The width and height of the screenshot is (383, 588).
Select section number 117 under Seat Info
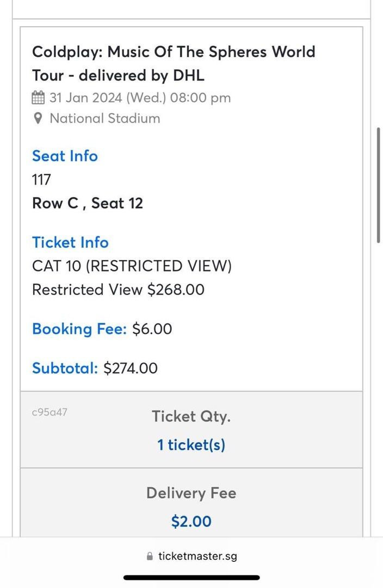pyautogui.click(x=41, y=180)
